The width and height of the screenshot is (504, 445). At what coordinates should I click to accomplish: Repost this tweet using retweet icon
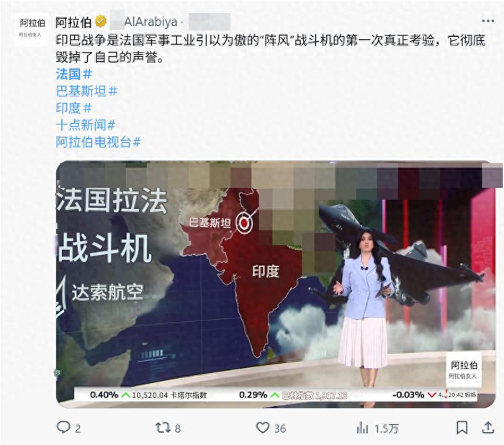pos(163,428)
